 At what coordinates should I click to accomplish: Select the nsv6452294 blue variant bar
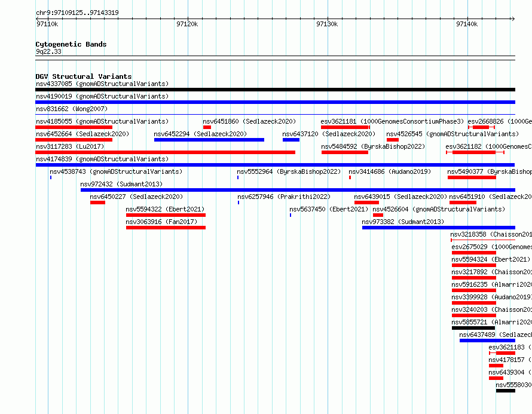point(209,140)
